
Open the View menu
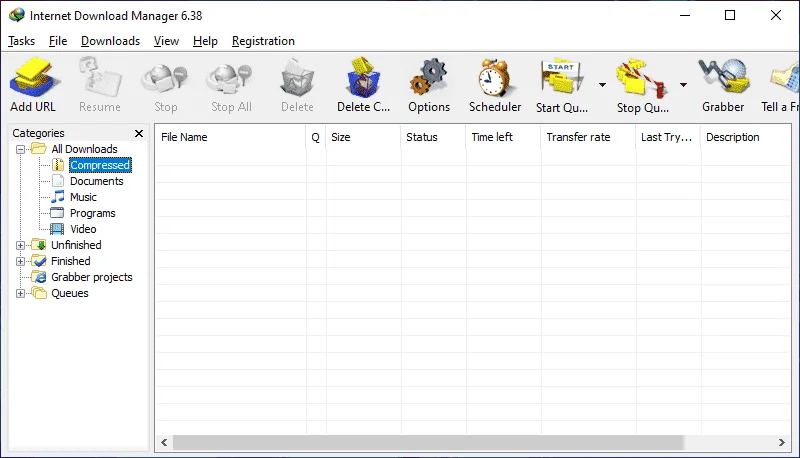pos(166,41)
